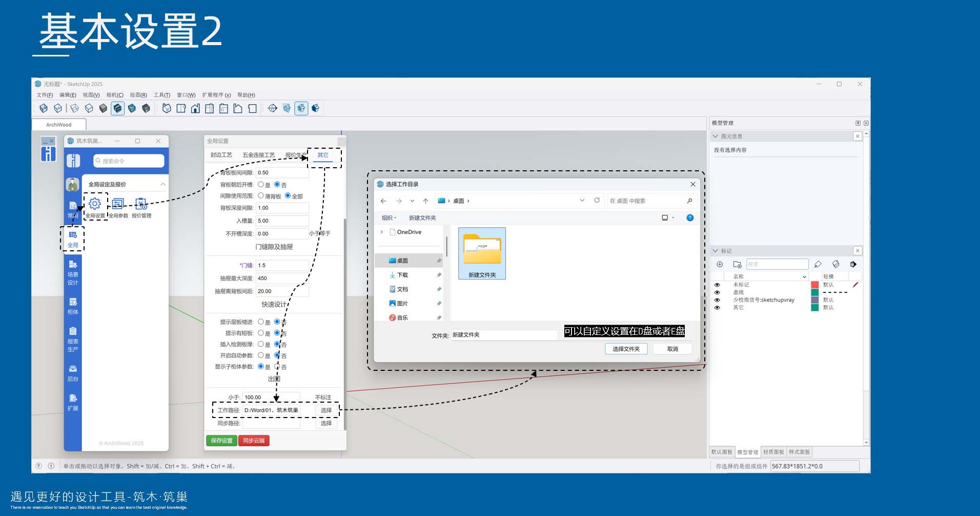980x516 pixels.
Task: Switch to the 封边工艺 tab
Action: tap(221, 155)
